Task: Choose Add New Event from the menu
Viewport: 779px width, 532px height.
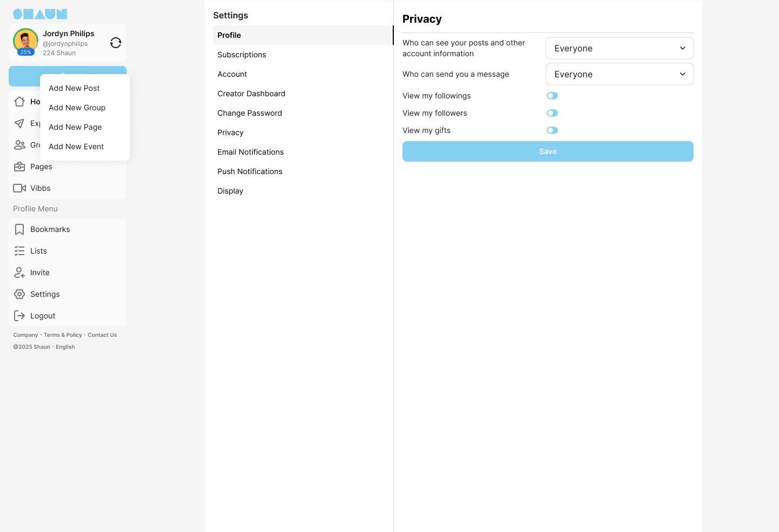Action: tap(76, 147)
